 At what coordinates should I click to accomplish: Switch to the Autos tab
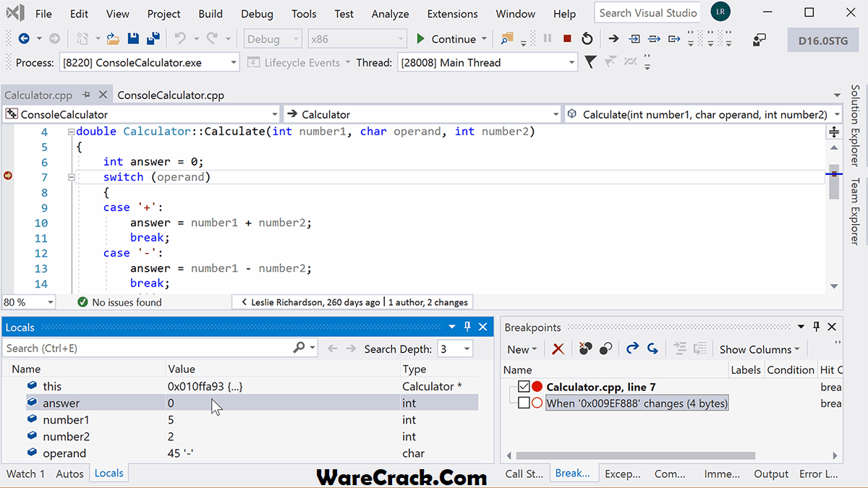pyautogui.click(x=69, y=474)
